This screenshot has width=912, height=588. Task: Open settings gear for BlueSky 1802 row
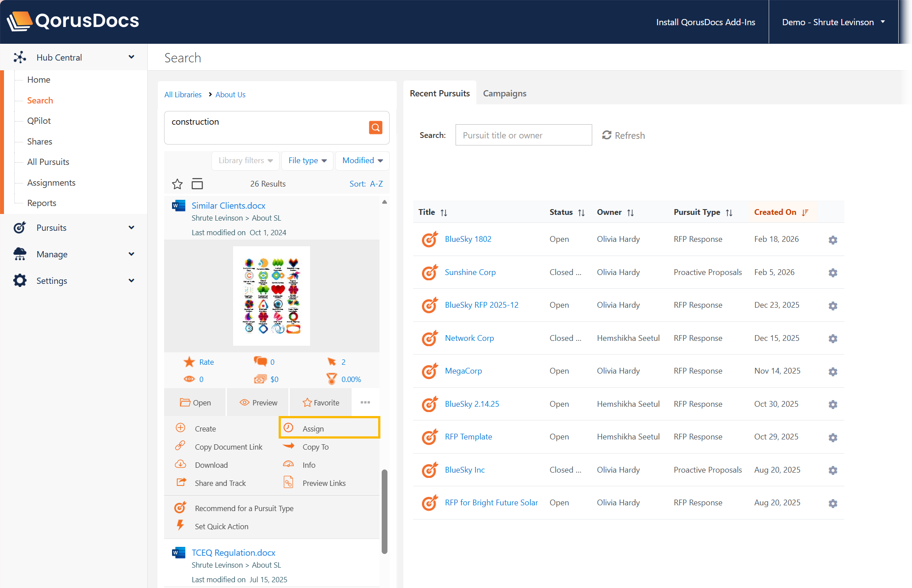(833, 240)
